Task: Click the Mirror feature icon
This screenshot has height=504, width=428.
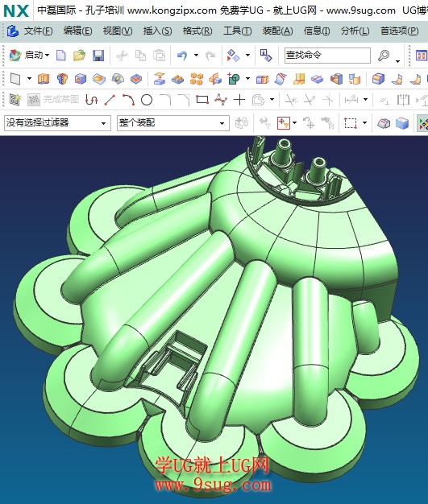Action: [x=215, y=78]
